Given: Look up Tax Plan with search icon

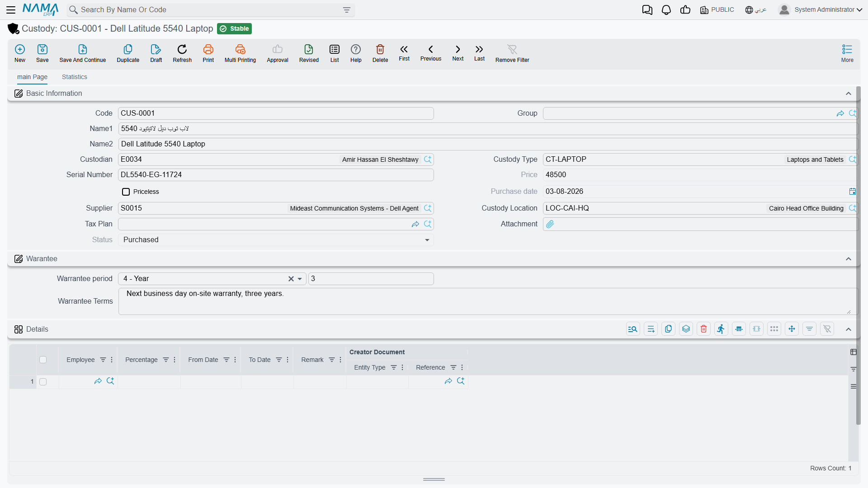Looking at the screenshot, I should [x=428, y=224].
